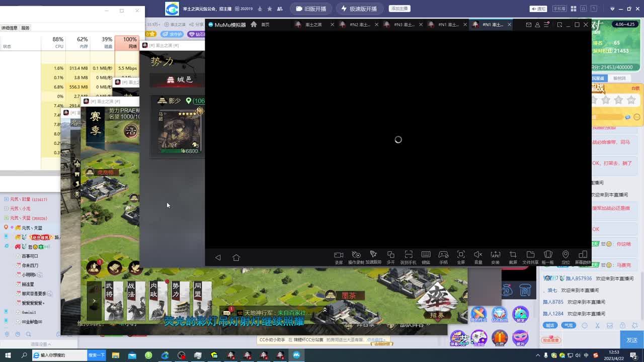This screenshot has height=362, width=644.
Task: Open File Explorer from taskbar
Action: 115,355
